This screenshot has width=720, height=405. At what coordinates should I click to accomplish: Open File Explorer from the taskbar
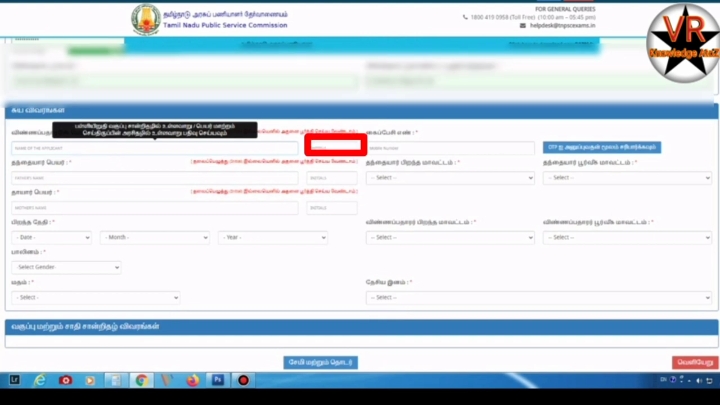coord(115,380)
